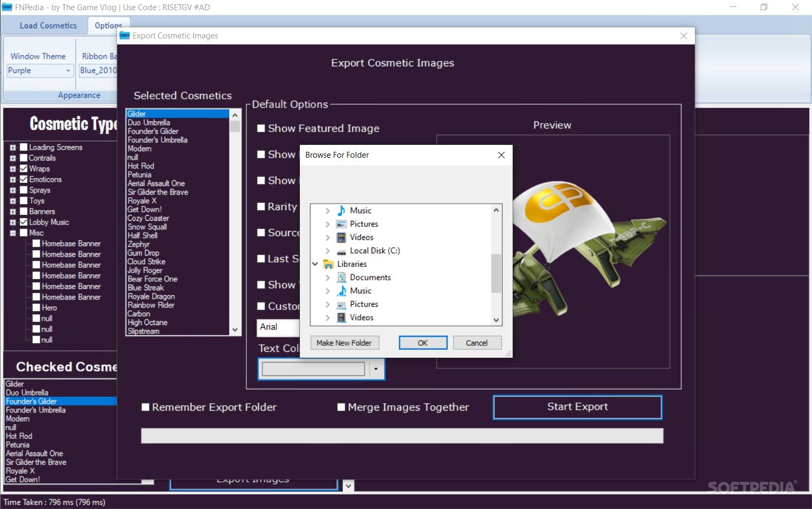Image resolution: width=812 pixels, height=509 pixels.
Task: Collapse the Misc tree node
Action: (x=13, y=233)
